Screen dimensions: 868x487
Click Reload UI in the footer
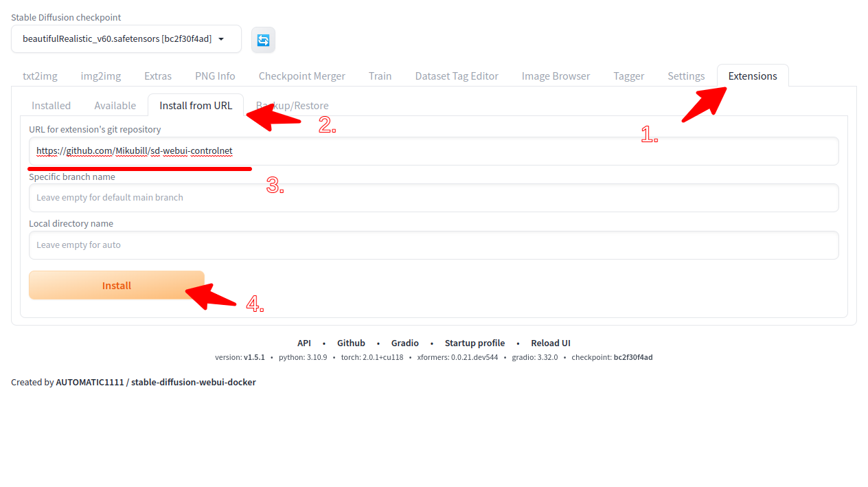[551, 343]
